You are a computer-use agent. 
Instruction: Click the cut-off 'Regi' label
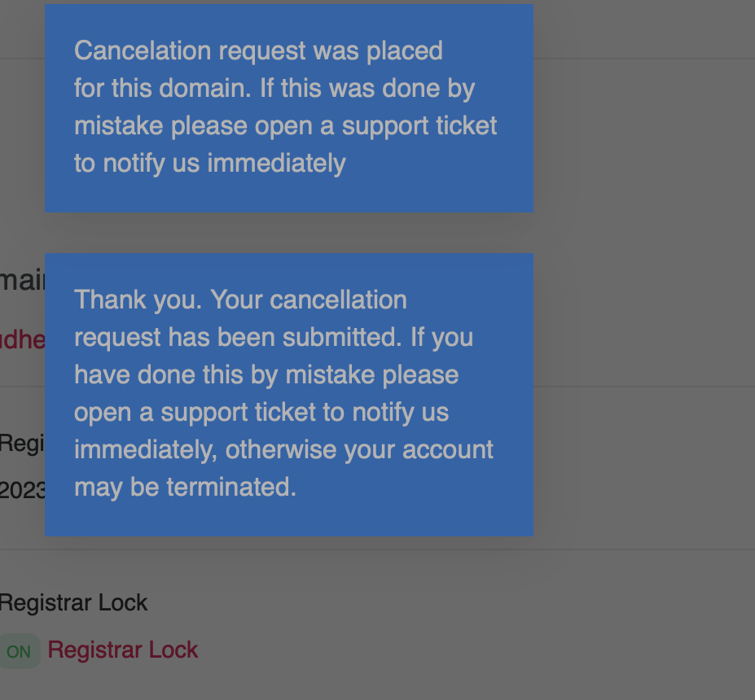point(20,444)
